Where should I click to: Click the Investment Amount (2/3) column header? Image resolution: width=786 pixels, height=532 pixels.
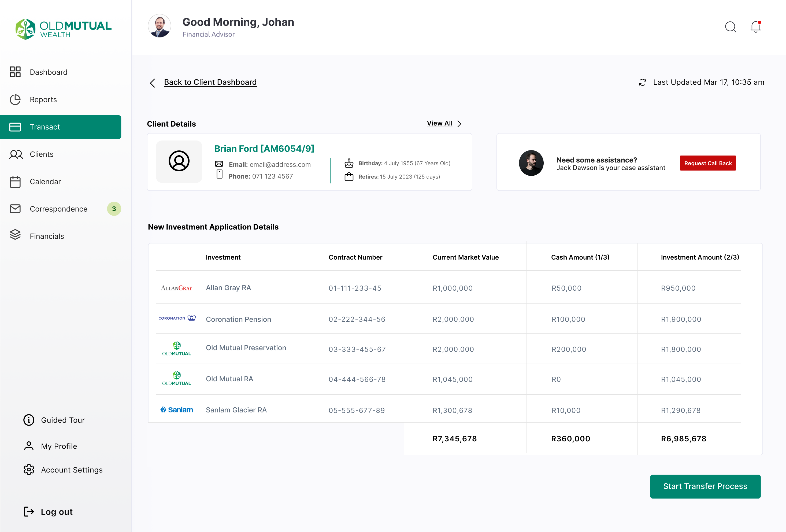pos(700,257)
